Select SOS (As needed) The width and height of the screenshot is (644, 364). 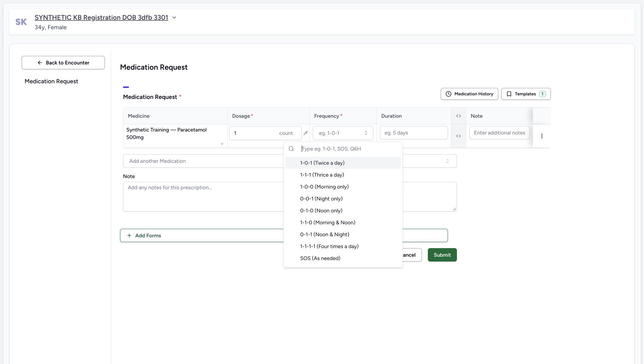point(343,258)
